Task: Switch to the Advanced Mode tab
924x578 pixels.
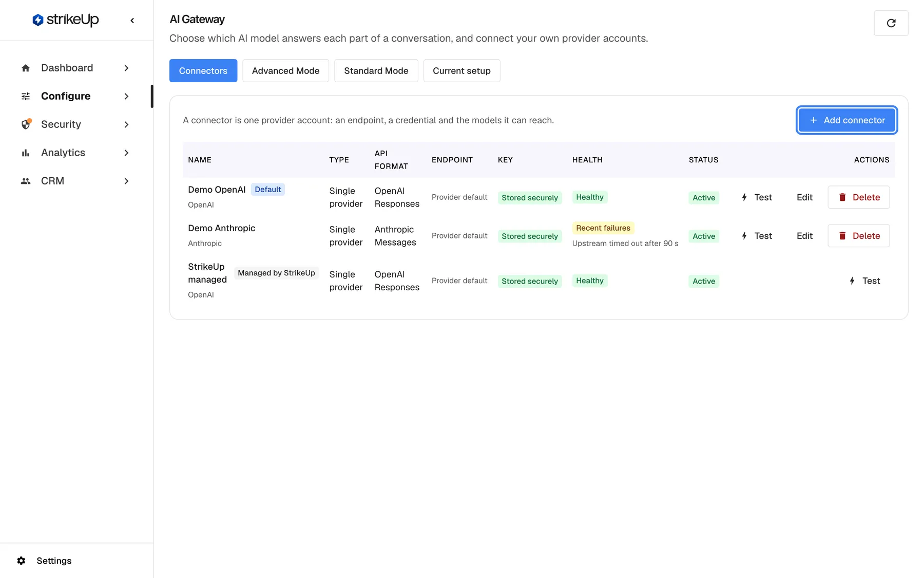Action: pos(285,70)
